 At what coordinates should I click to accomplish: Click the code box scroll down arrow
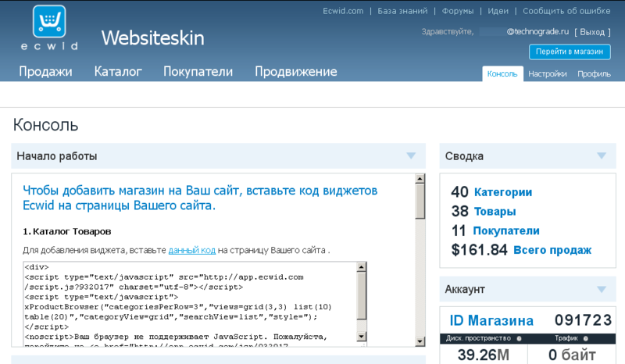[x=362, y=337]
